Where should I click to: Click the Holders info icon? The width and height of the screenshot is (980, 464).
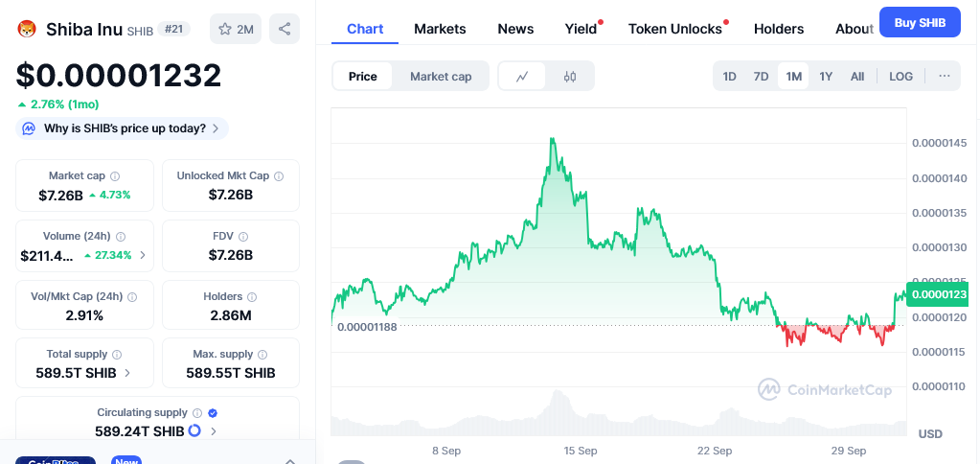click(252, 297)
